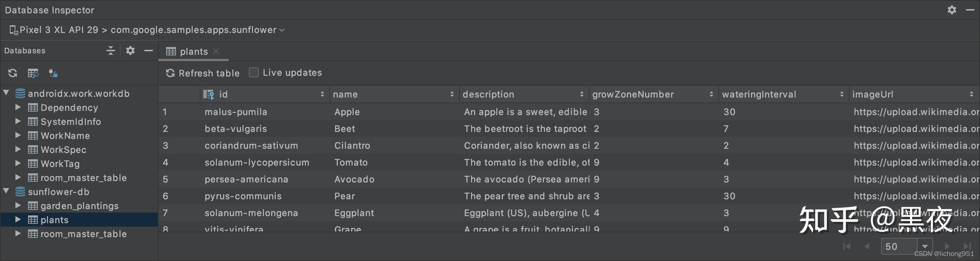980x261 pixels.
Task: Click the keep database connections open icon
Action: pyautogui.click(x=53, y=73)
